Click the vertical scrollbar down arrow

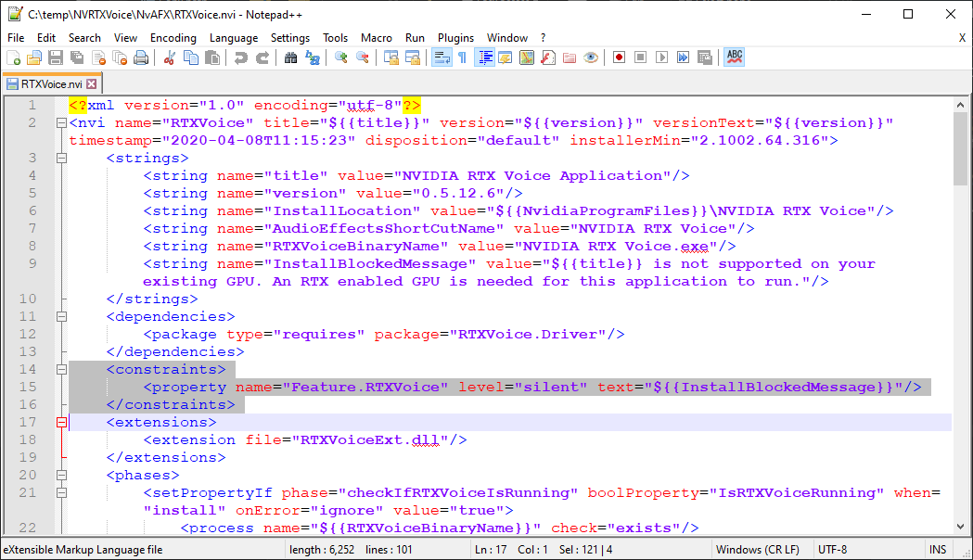[960, 527]
